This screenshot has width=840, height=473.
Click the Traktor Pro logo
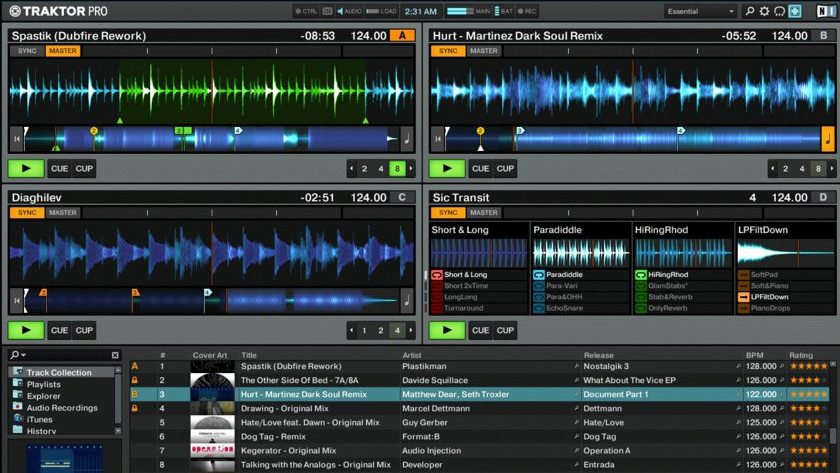pyautogui.click(x=58, y=11)
